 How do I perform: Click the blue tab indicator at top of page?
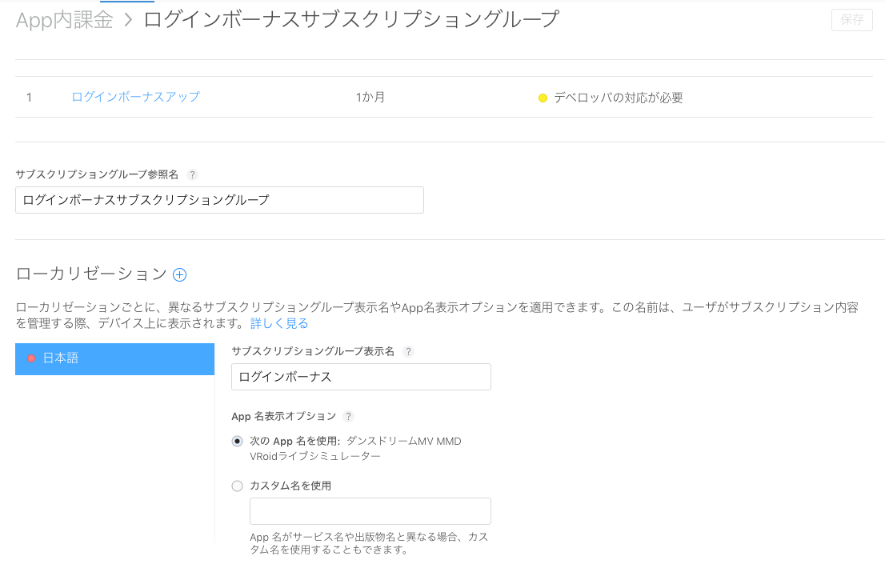(128, 2)
